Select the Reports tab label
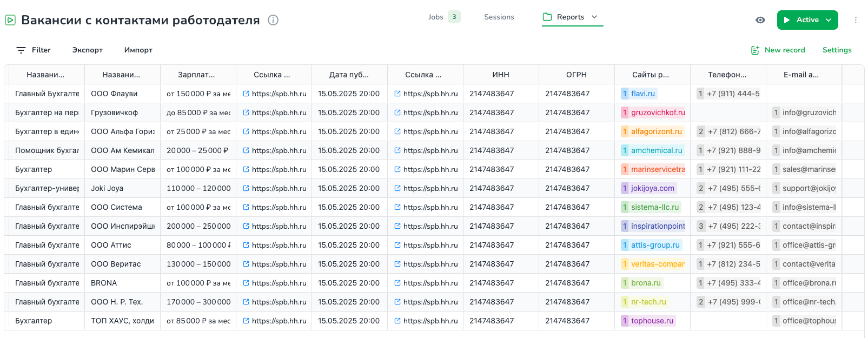Screen dimensions: 868x338 pos(571,17)
